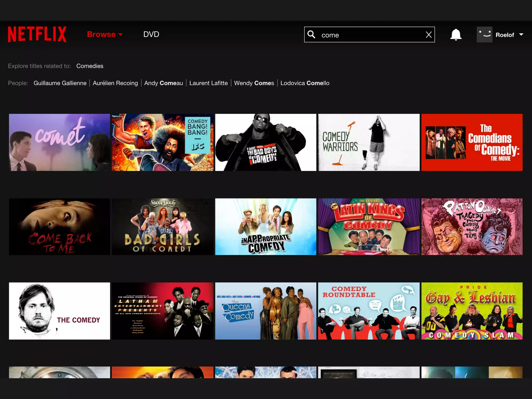Click the search input containing 'come'
Screen dimensions: 532x399
click(x=369, y=35)
